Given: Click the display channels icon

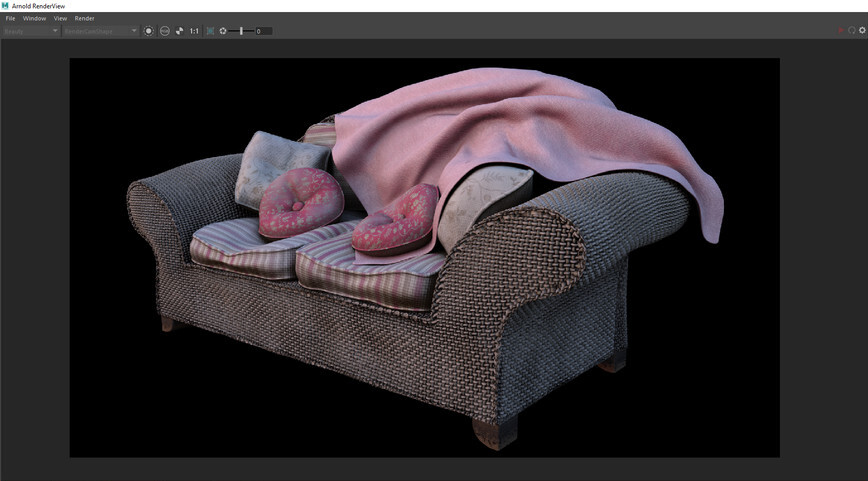Looking at the screenshot, I should pyautogui.click(x=164, y=31).
